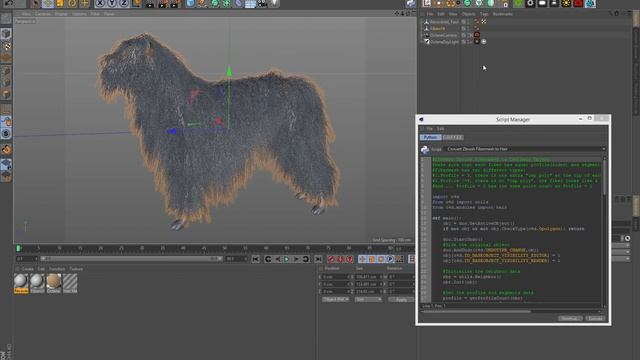640x360 pixels.
Task: Click the red Record Active Objects button
Action: pyautogui.click(x=331, y=259)
